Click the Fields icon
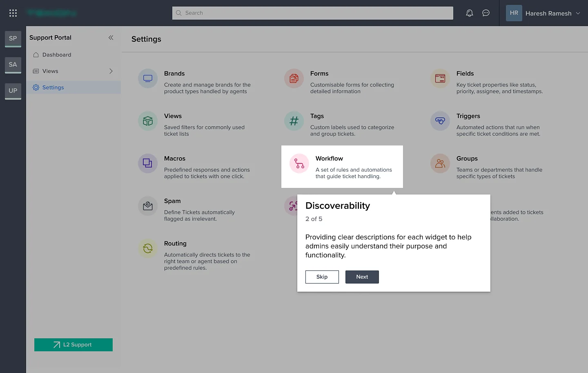Screen dimensions: 588x373 pos(440,78)
